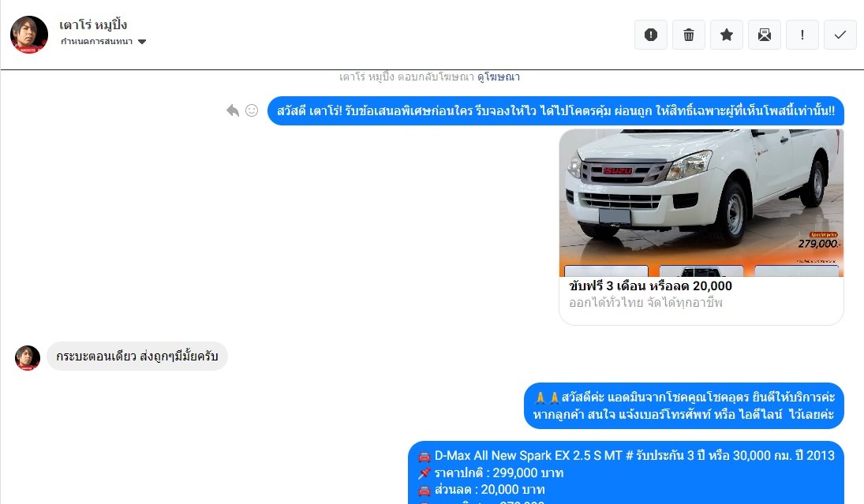
Task: Reply to greeting message with arrow icon
Action: pyautogui.click(x=233, y=110)
